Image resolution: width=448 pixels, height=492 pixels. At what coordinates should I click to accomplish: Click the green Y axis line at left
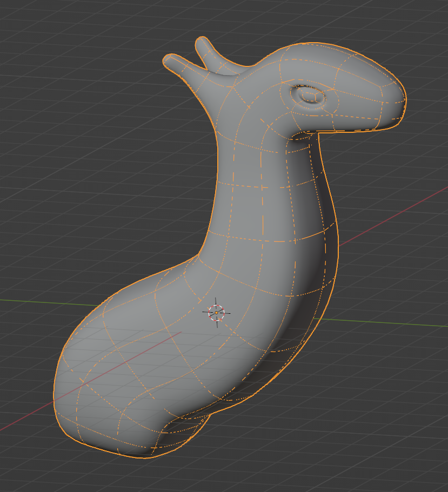click(32, 300)
